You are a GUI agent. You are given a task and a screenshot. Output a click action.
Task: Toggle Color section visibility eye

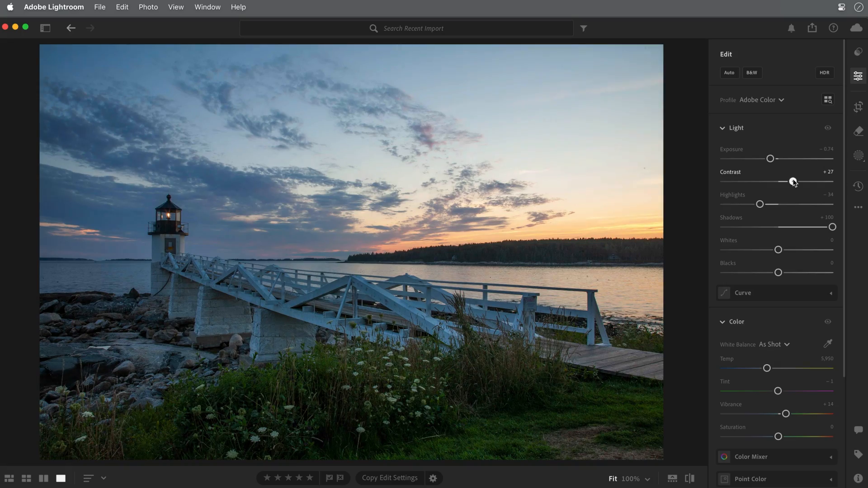coord(828,322)
